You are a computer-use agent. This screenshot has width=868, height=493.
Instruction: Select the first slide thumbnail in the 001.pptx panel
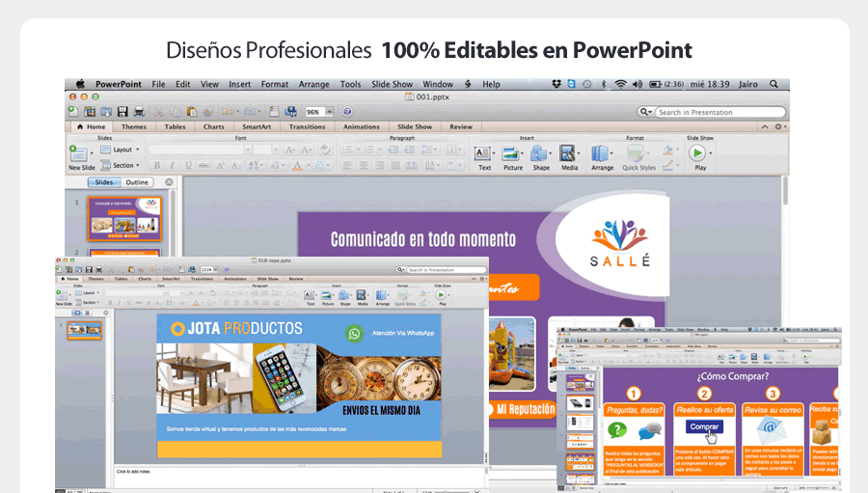(122, 218)
